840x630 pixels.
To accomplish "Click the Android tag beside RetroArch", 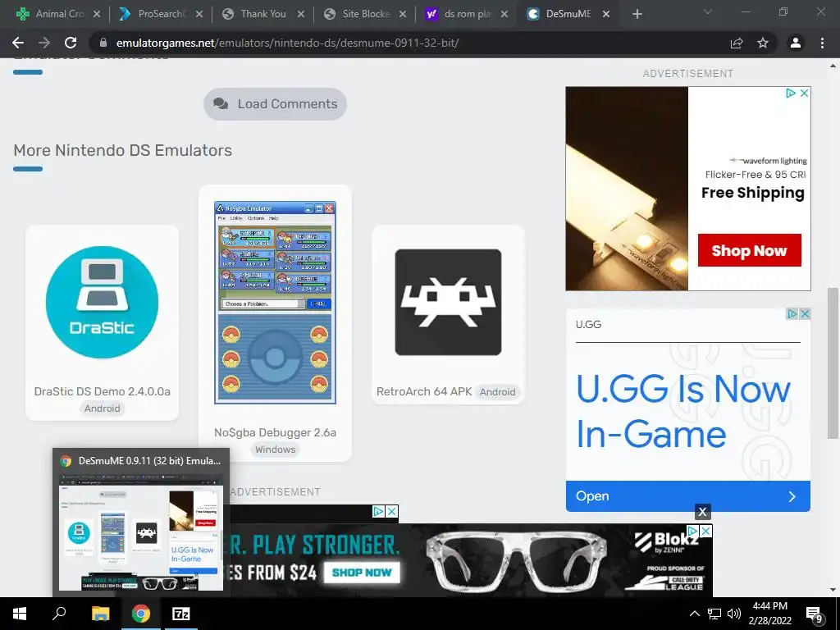I will 497,392.
